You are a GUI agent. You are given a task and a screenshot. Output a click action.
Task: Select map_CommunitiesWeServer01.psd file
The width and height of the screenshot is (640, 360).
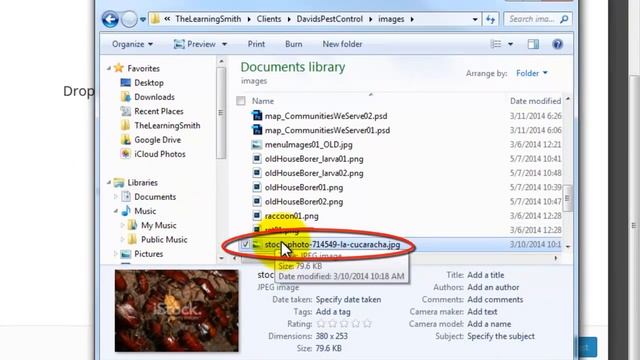pyautogui.click(x=327, y=130)
